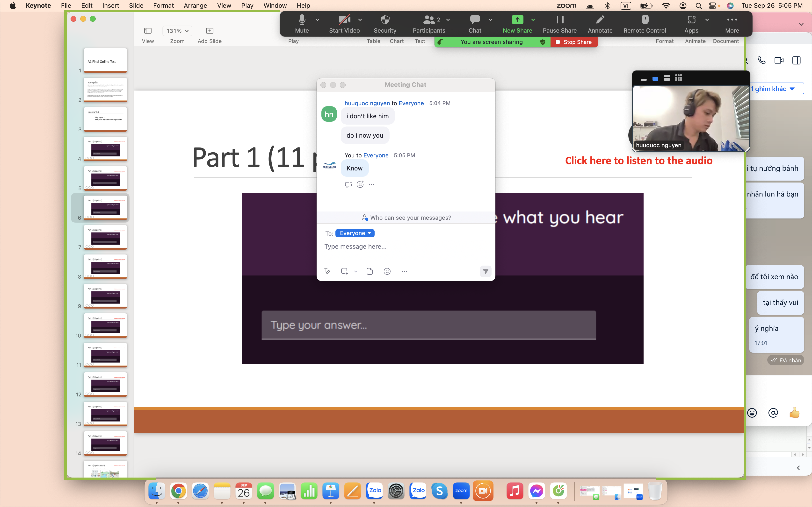812x507 pixels.
Task: Open the Apps icon in Zoom toolbar
Action: coord(691,20)
